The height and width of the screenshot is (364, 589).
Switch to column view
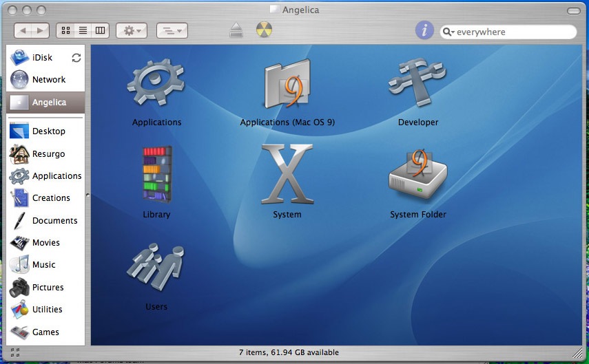pos(101,30)
